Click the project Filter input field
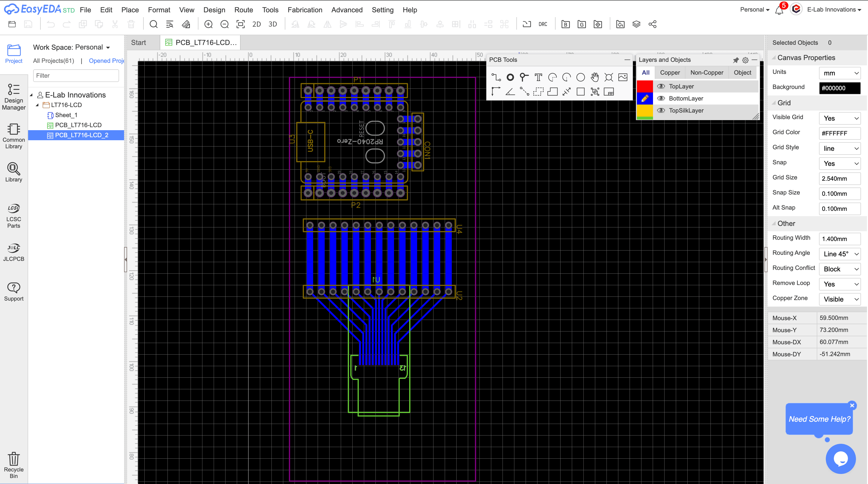868x484 pixels. click(x=76, y=75)
